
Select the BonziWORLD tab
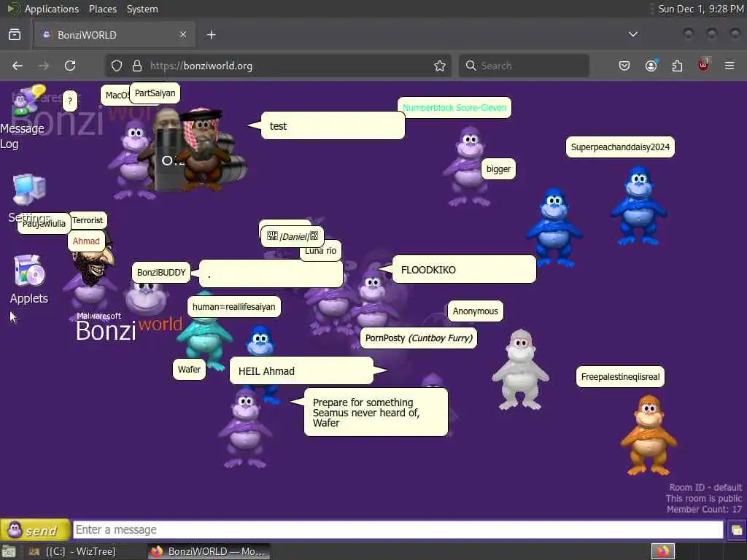(115, 35)
